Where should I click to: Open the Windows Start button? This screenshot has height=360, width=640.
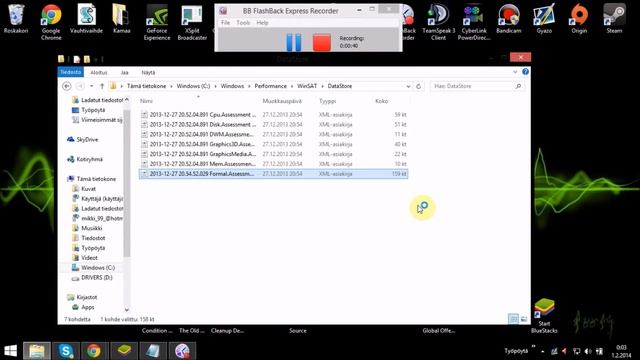tap(11, 351)
